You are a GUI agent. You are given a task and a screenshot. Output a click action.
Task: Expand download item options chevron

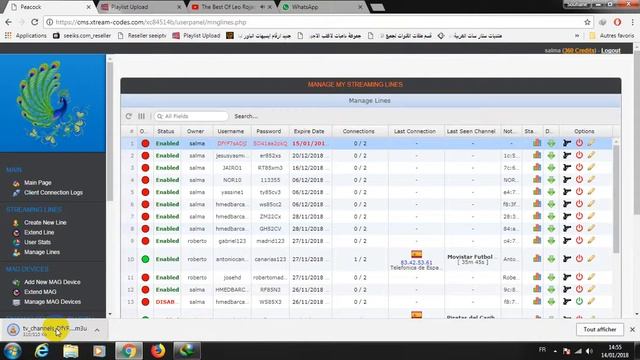97,330
